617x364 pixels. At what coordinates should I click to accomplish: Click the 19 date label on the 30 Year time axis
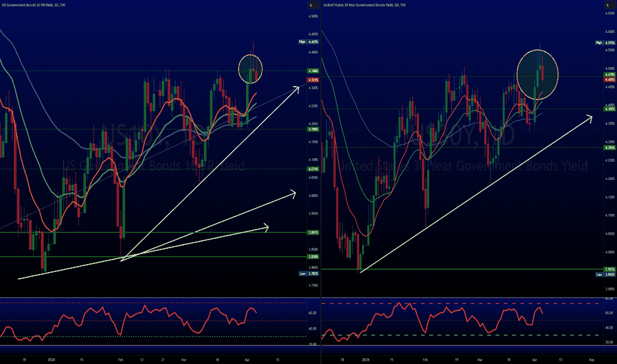click(456, 359)
